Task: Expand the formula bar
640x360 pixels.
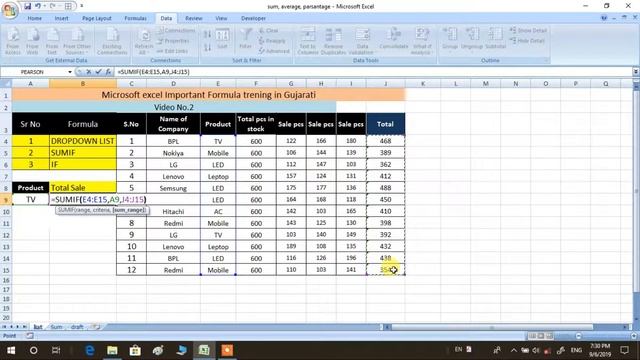Action: [x=636, y=72]
